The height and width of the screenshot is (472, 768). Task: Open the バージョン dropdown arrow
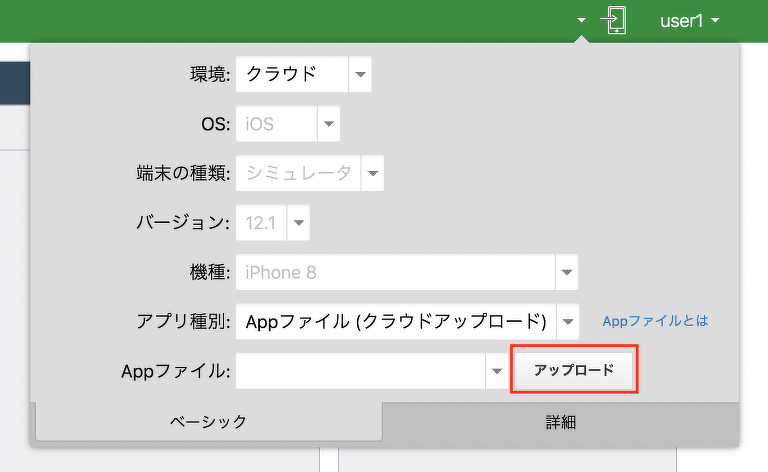(298, 223)
